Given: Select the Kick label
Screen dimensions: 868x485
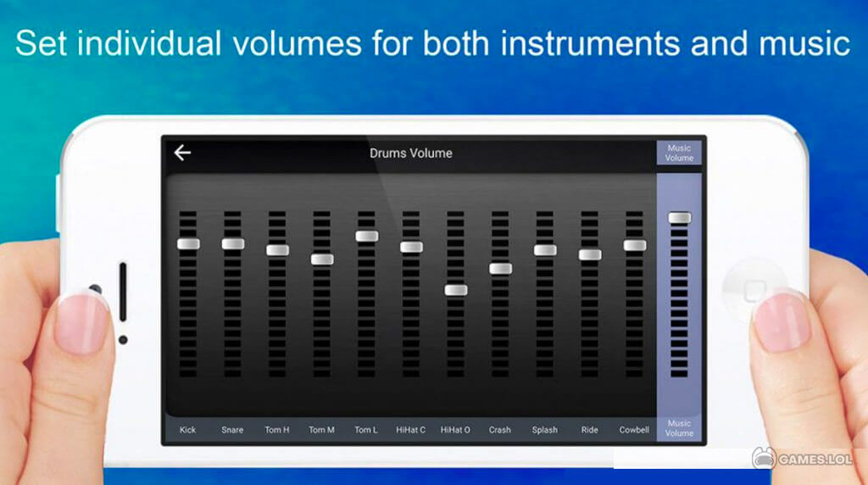Looking at the screenshot, I should point(187,430).
